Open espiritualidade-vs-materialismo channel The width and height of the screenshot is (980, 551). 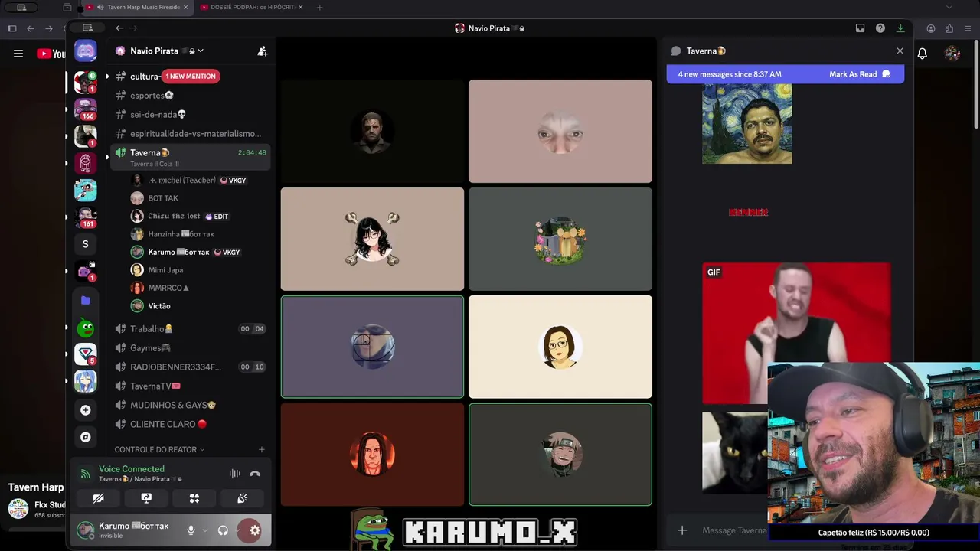[191, 134]
